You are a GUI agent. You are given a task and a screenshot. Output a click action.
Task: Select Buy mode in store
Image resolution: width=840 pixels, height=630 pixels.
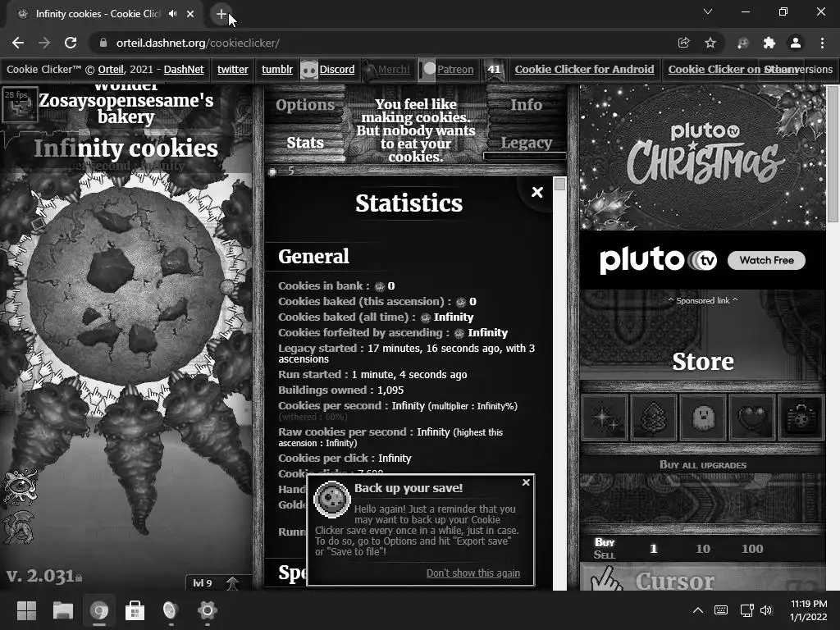(605, 542)
